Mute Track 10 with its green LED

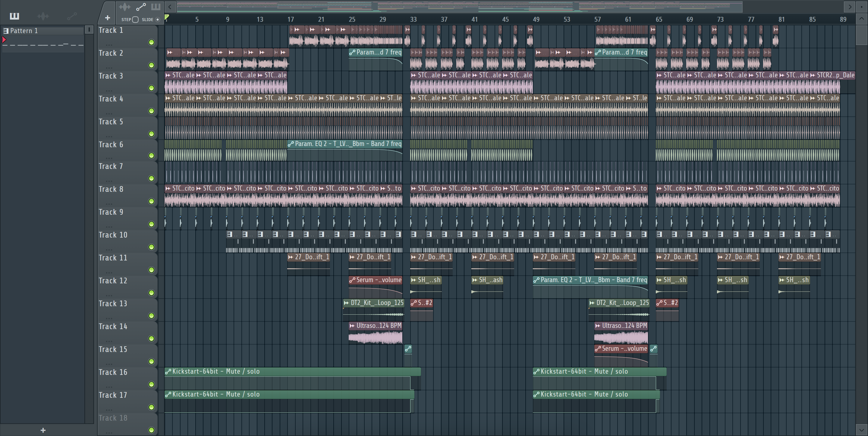click(151, 247)
